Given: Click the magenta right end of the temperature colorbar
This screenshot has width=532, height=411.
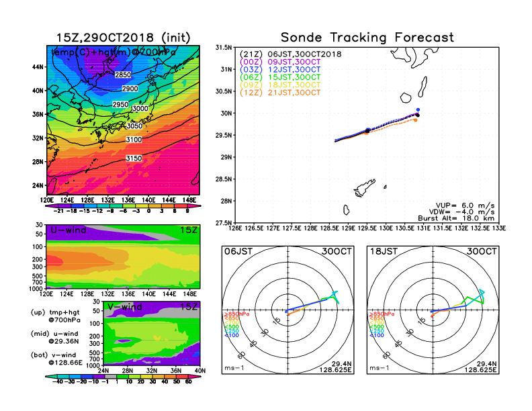Looking at the screenshot, I should (195, 206).
